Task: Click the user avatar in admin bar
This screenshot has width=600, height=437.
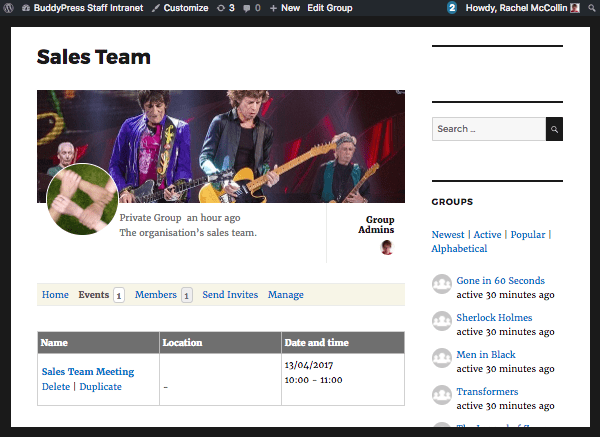Action: (x=575, y=8)
